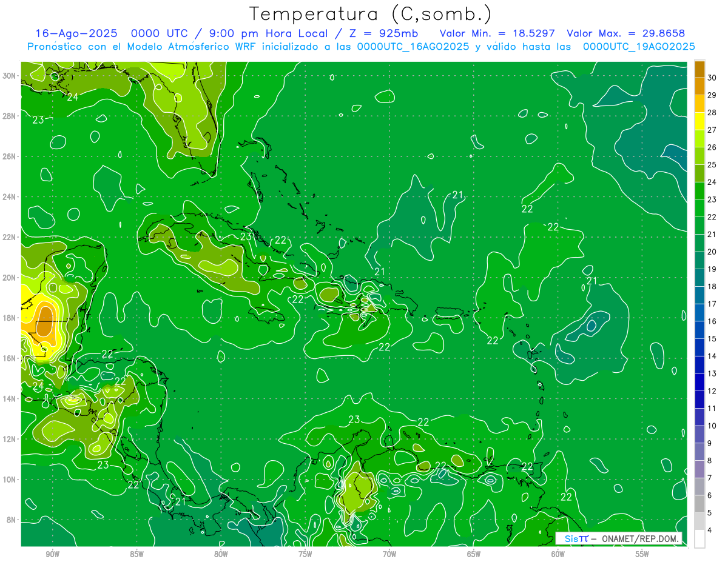The image size is (728, 562).
Task: Click the 14N latitude axis label
Action: click(x=9, y=399)
